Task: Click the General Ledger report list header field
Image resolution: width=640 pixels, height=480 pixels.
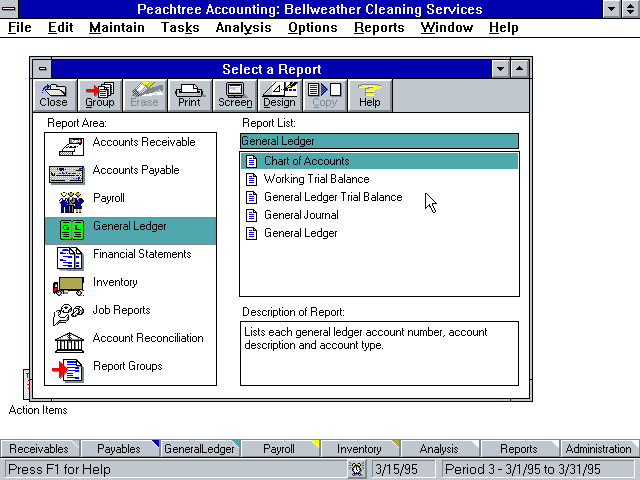Action: (x=379, y=141)
